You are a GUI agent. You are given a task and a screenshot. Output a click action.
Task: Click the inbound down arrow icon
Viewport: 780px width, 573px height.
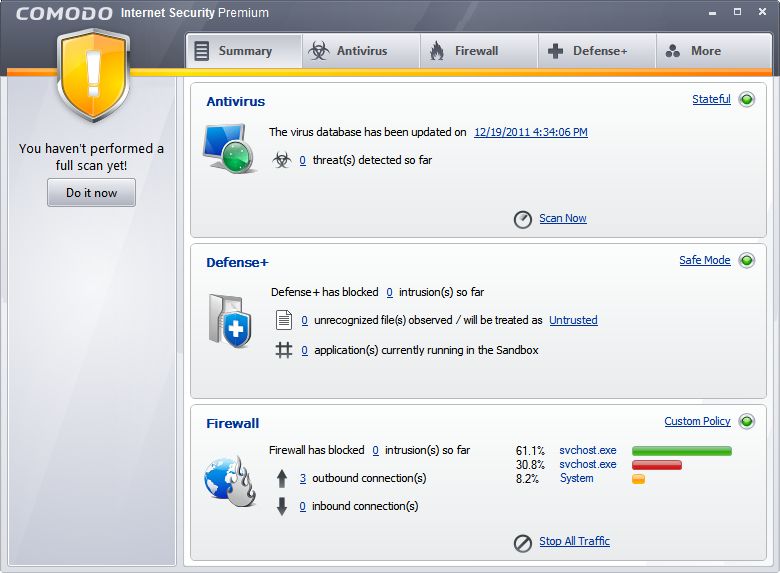pyautogui.click(x=282, y=506)
